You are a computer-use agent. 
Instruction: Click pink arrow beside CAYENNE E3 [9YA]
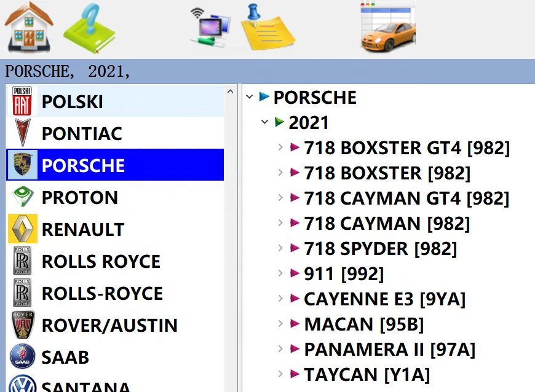(x=295, y=298)
